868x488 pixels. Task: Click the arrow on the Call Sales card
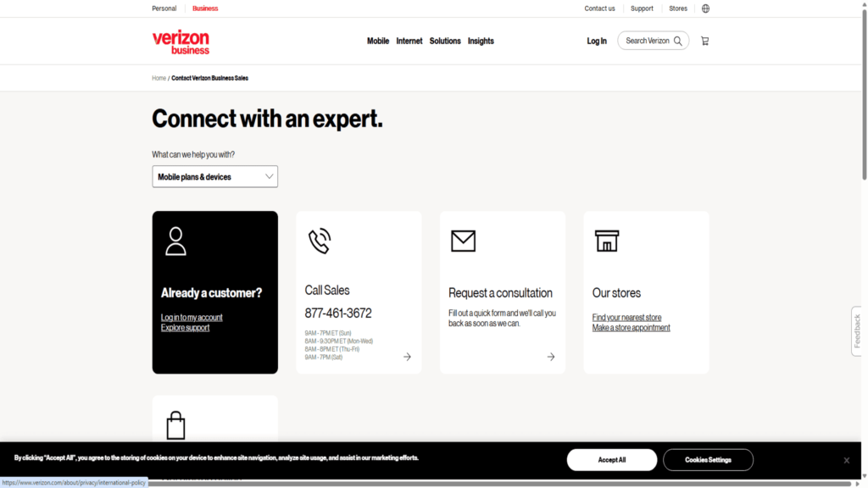coord(407,357)
